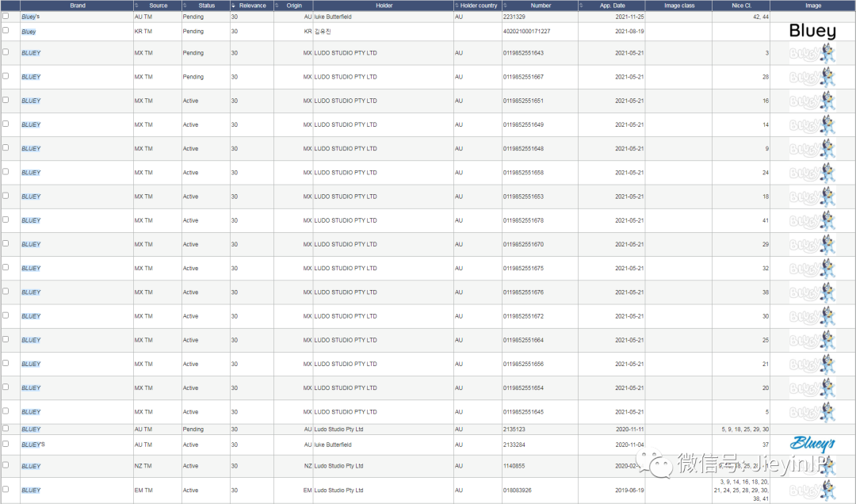The height and width of the screenshot is (504, 856).
Task: Tick checkbox for trademark 2231329 row
Action: point(6,16)
